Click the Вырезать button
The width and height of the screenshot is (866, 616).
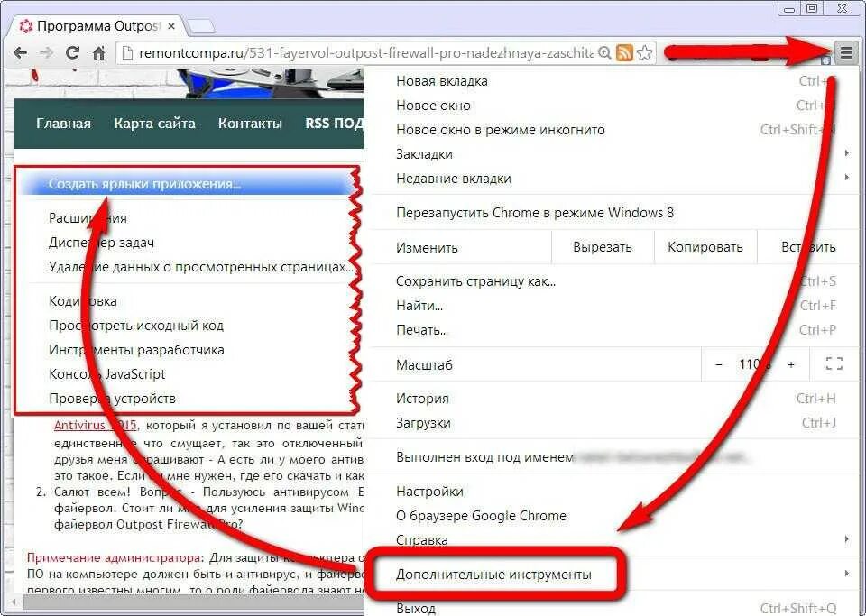pos(603,247)
